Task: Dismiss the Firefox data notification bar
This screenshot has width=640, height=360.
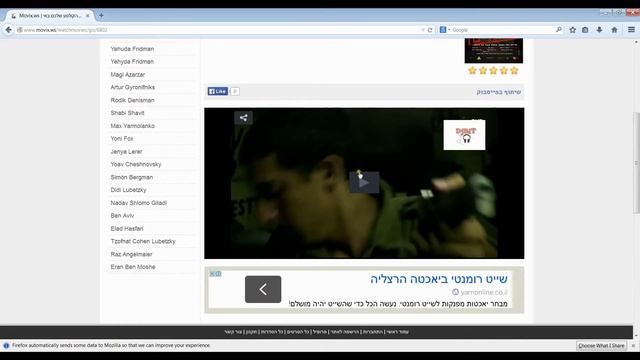Action: coord(633,346)
